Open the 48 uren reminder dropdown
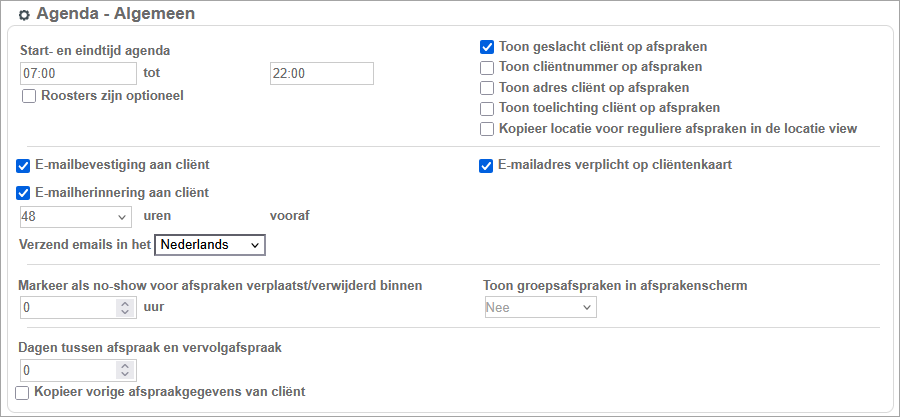 tap(76, 216)
